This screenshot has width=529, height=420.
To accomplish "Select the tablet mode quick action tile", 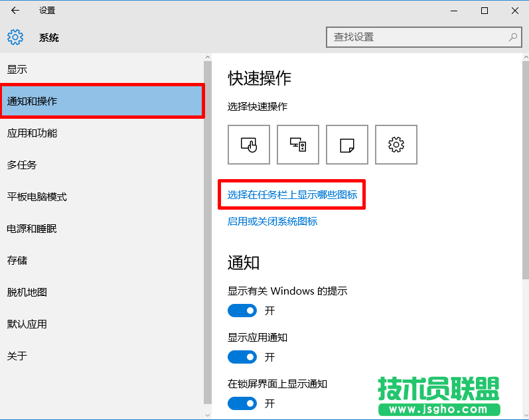I will [x=249, y=145].
